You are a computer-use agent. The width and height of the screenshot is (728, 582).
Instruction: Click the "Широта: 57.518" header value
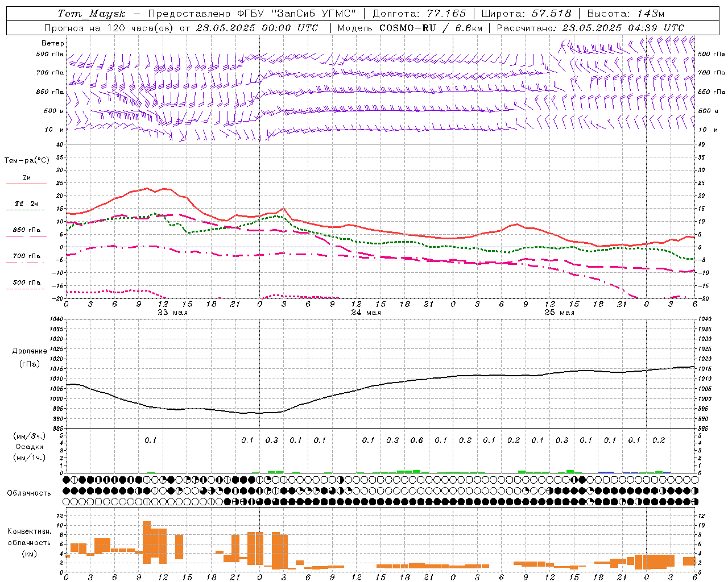point(527,14)
